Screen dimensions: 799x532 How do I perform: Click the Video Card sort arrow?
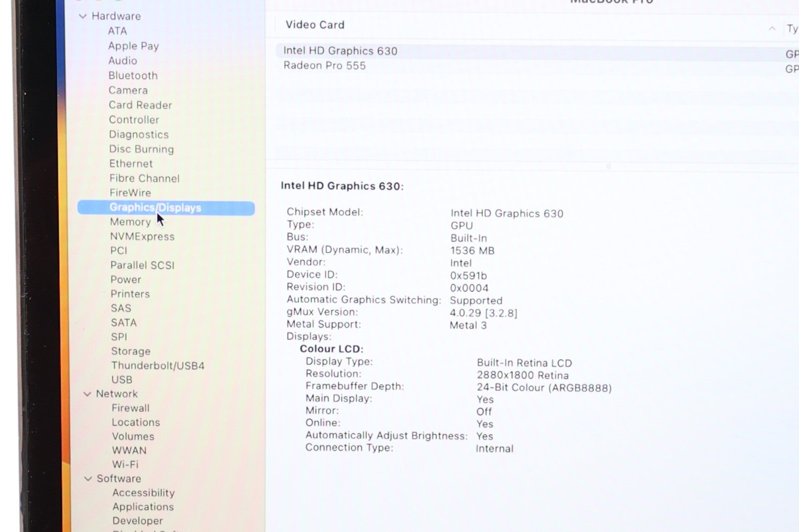(772, 28)
